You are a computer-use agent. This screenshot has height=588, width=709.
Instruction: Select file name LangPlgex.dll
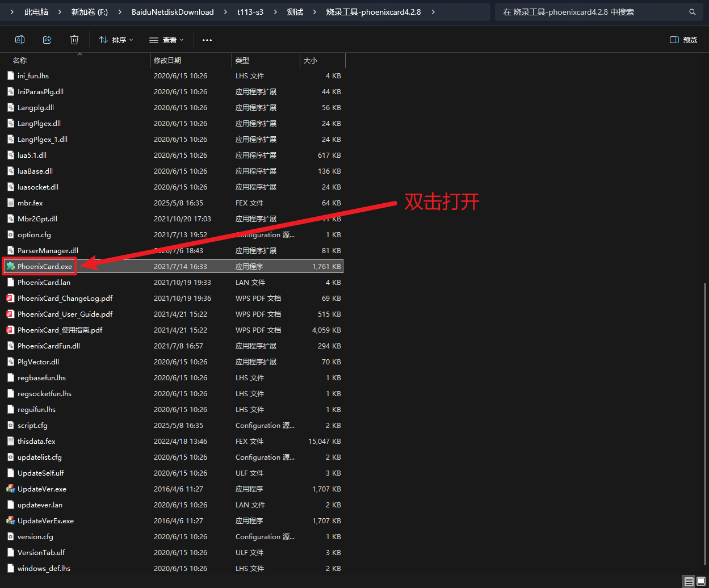click(39, 123)
